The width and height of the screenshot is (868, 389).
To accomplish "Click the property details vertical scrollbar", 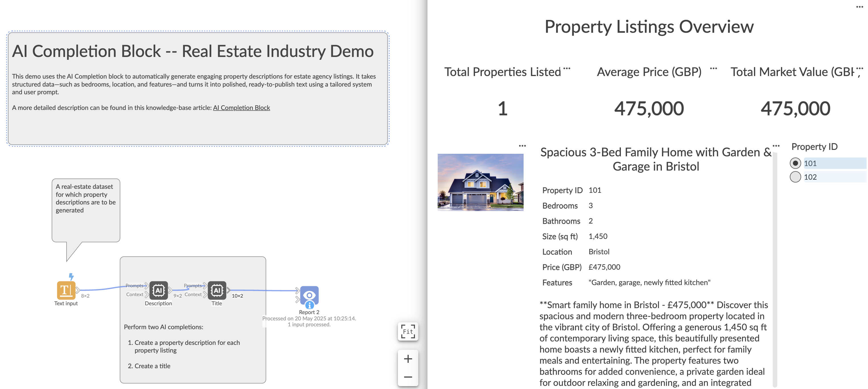I will tap(775, 270).
